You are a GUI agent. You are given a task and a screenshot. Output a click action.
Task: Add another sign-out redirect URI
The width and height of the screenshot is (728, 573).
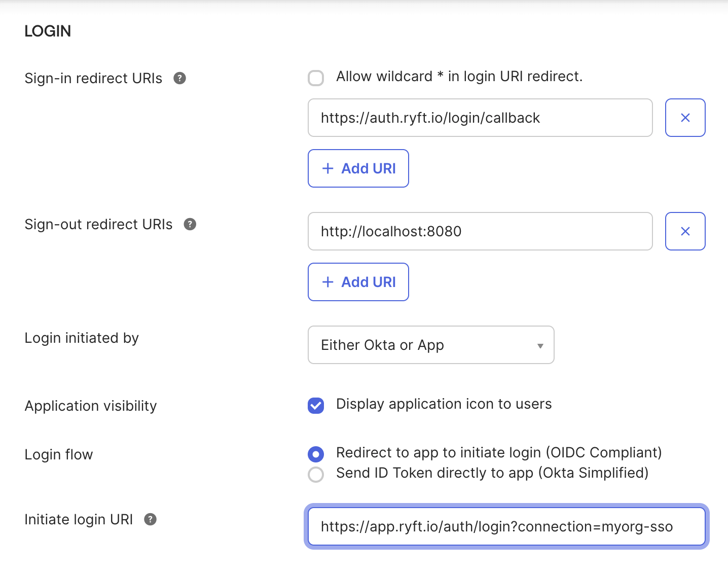coord(358,282)
